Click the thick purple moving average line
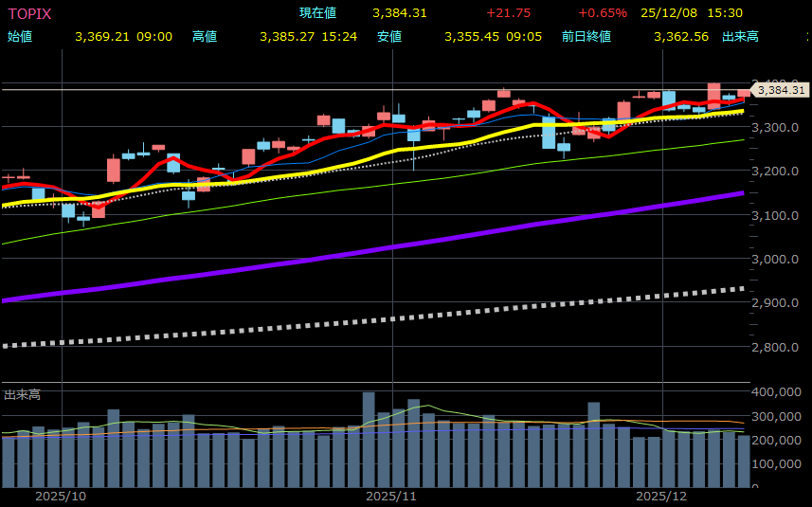The image size is (812, 507). tap(379, 248)
